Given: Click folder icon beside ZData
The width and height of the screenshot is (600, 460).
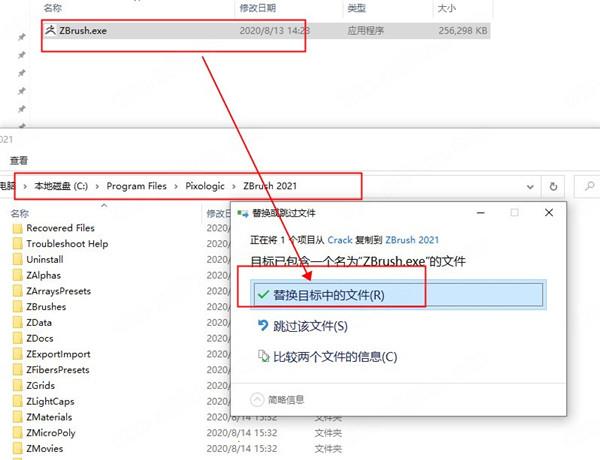Looking at the screenshot, I should coord(18,323).
